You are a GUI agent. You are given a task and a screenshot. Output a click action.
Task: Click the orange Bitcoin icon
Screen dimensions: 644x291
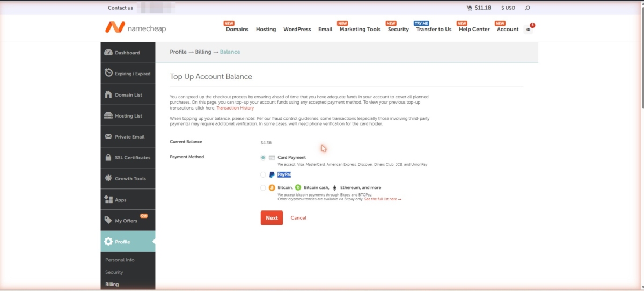click(x=272, y=188)
